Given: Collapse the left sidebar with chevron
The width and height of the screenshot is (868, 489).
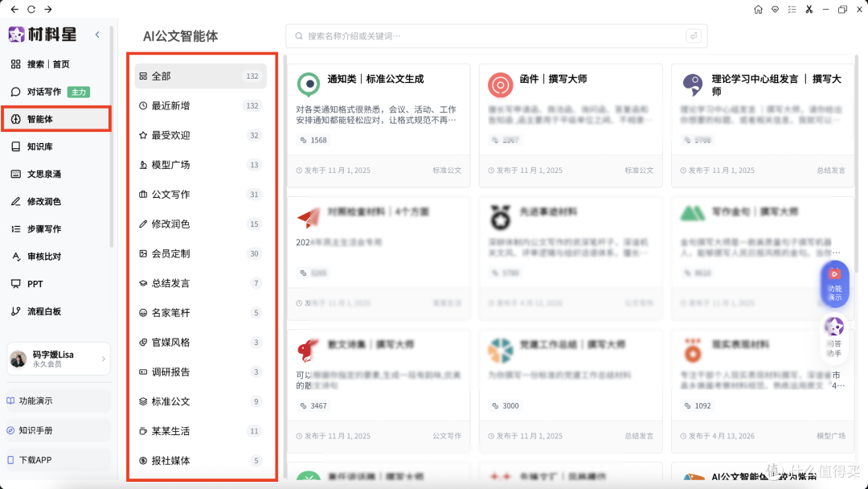Looking at the screenshot, I should pos(97,35).
